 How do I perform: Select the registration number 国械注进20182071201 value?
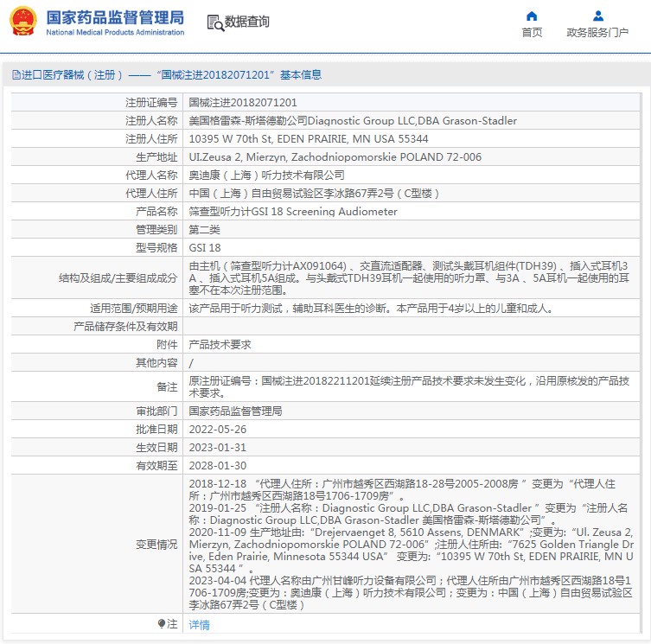(x=243, y=103)
